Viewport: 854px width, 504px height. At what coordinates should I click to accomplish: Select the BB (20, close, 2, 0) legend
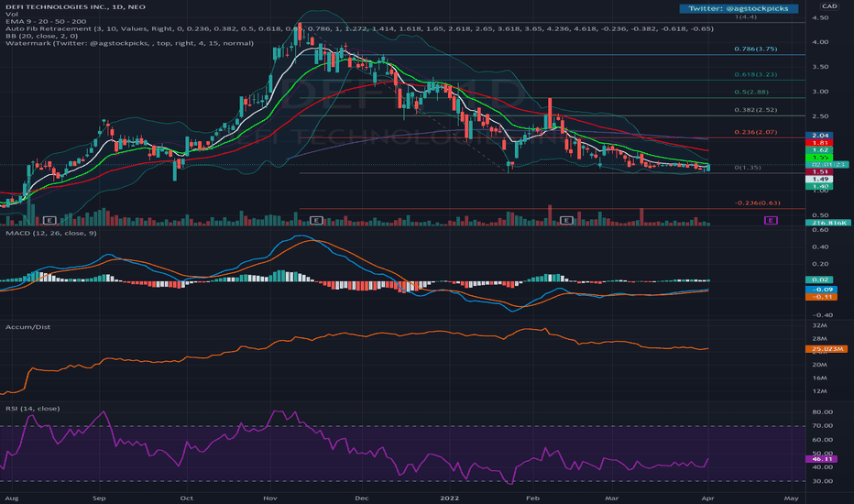tap(41, 36)
